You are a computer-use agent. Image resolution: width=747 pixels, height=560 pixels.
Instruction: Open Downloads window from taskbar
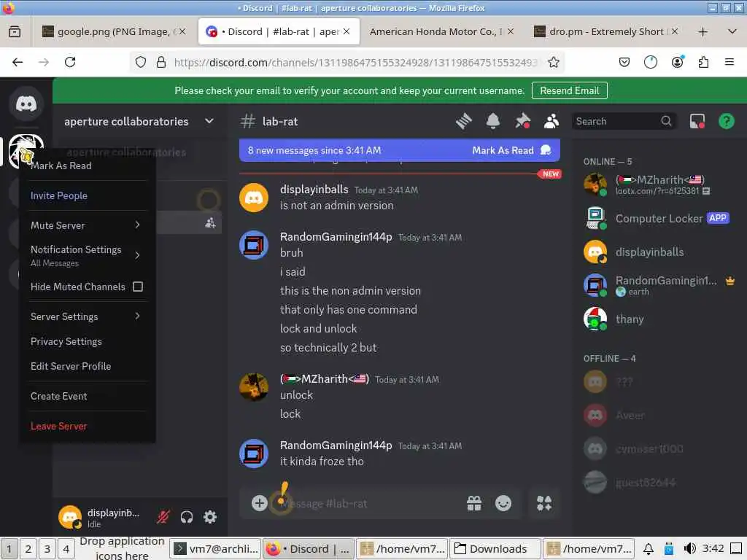tap(495, 549)
